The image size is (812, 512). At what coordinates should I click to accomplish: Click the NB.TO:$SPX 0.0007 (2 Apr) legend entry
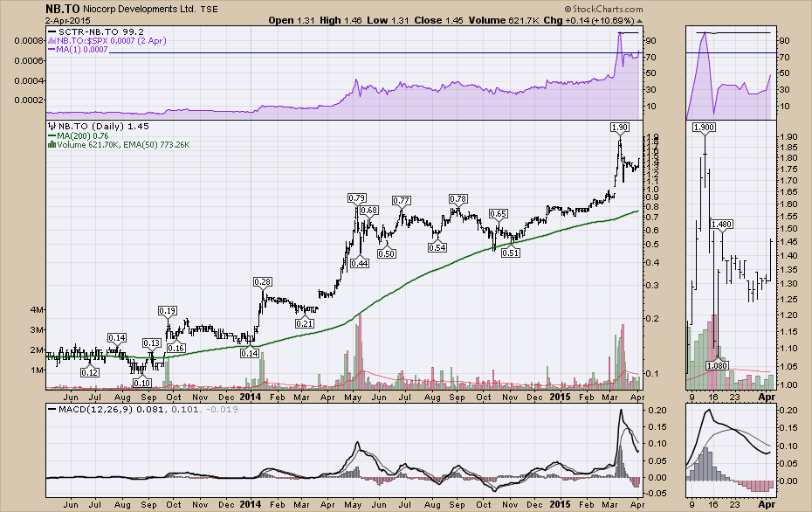(x=112, y=40)
